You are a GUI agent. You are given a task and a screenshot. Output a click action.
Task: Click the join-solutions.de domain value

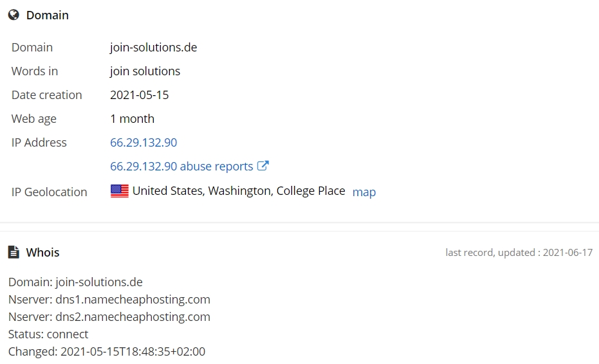point(154,48)
